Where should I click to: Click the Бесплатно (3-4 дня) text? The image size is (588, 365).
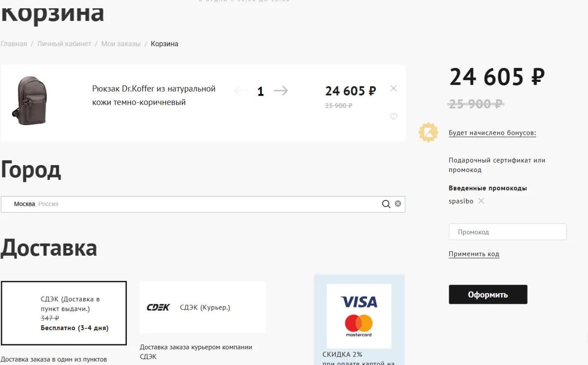pyautogui.click(x=74, y=328)
